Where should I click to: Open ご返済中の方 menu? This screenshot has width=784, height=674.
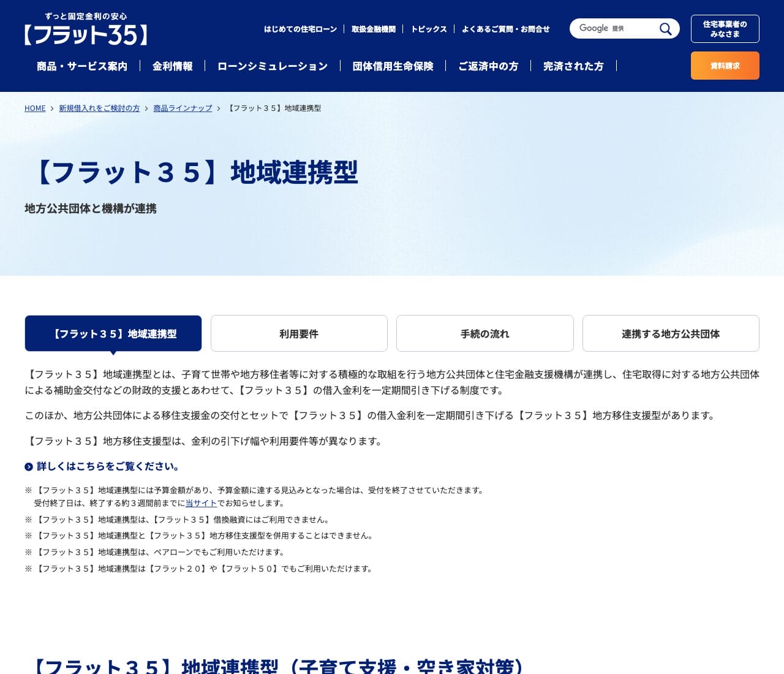488,66
